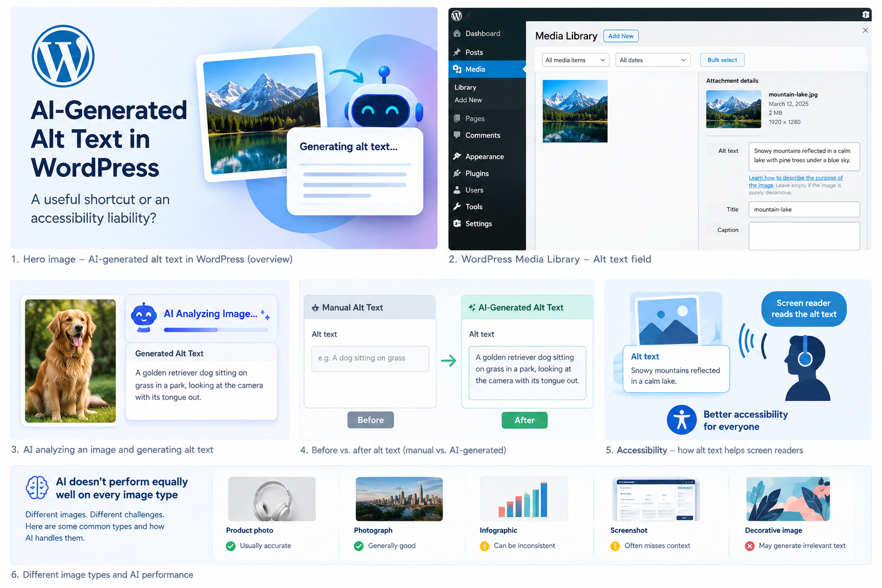Click red X beside May generate irrelevant text
The image size is (882, 588).
tap(750, 546)
